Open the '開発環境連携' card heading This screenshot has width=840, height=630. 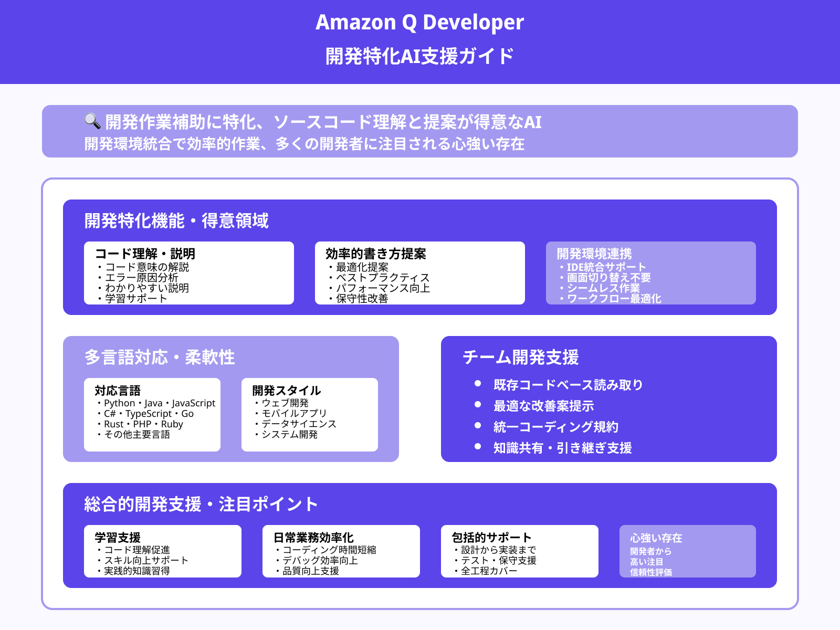(x=594, y=254)
